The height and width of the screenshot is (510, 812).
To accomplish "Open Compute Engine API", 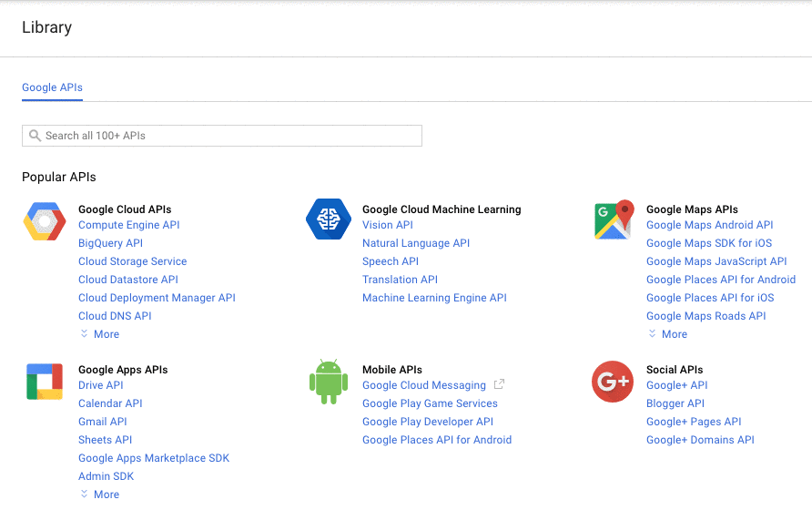I will [129, 225].
